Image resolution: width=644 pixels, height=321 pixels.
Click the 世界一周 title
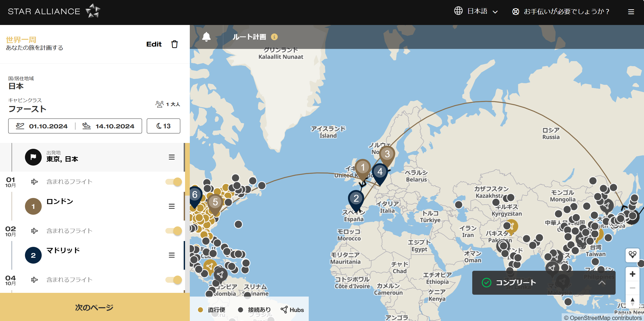point(21,40)
